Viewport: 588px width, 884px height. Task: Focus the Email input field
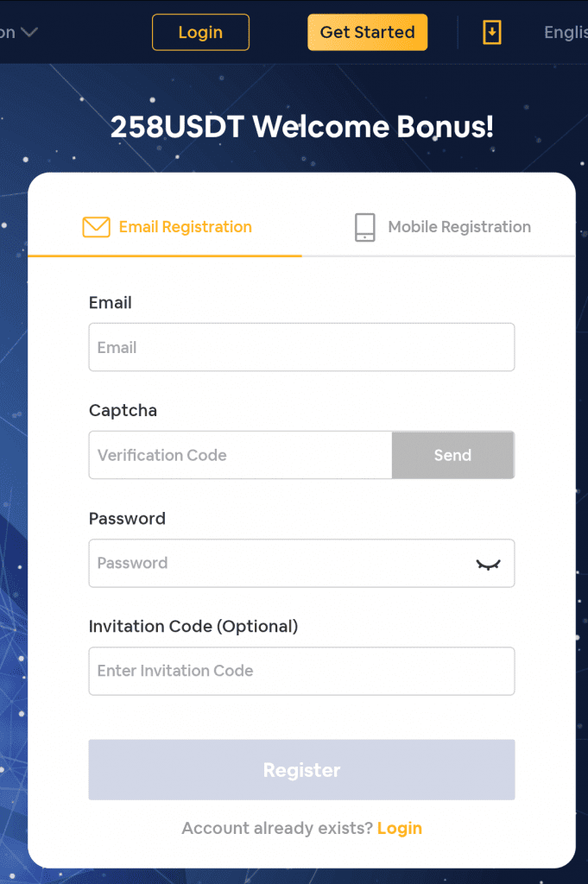[x=301, y=347]
